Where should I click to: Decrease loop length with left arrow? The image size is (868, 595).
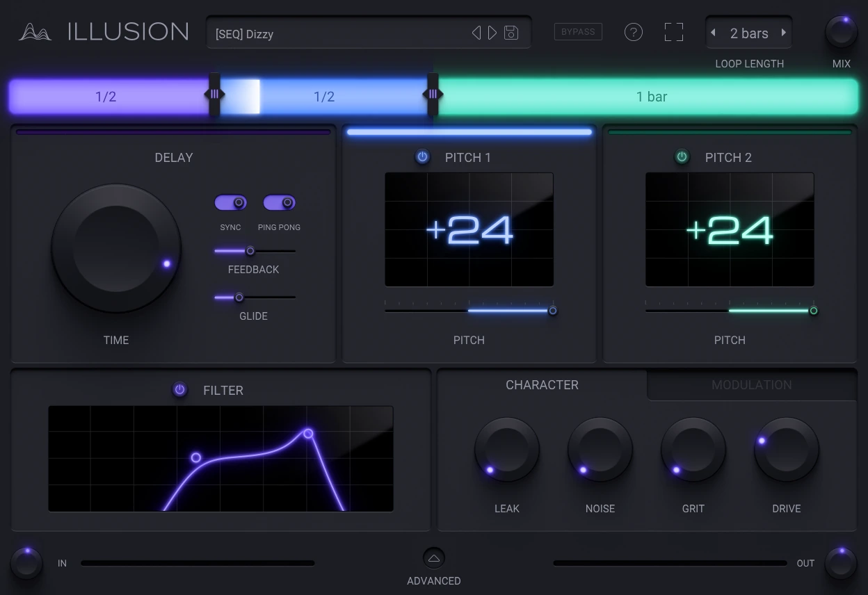click(713, 33)
